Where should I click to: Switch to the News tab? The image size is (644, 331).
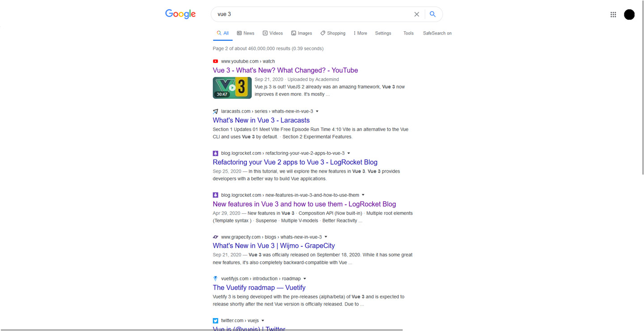coord(246,33)
